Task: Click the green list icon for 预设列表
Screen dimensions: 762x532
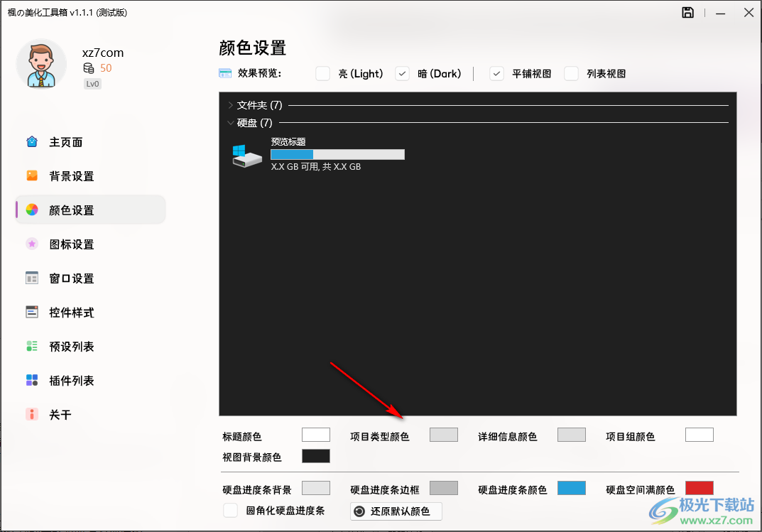Action: [32, 346]
